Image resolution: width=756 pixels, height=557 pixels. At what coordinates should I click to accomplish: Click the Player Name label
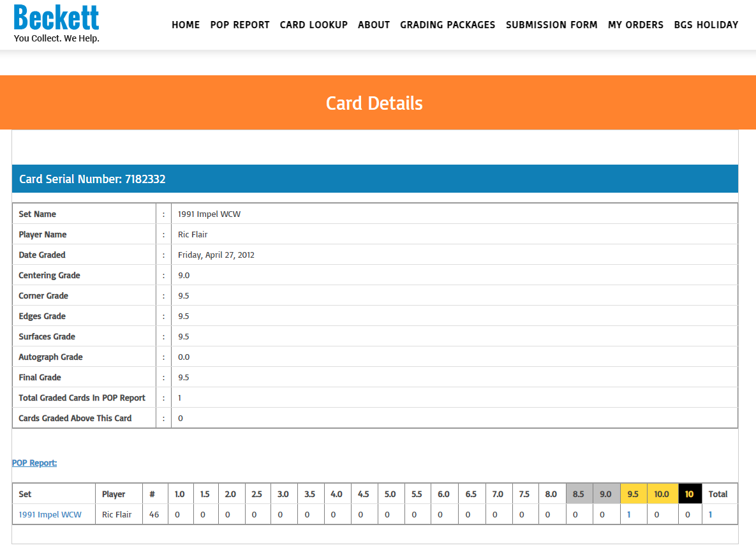43,234
